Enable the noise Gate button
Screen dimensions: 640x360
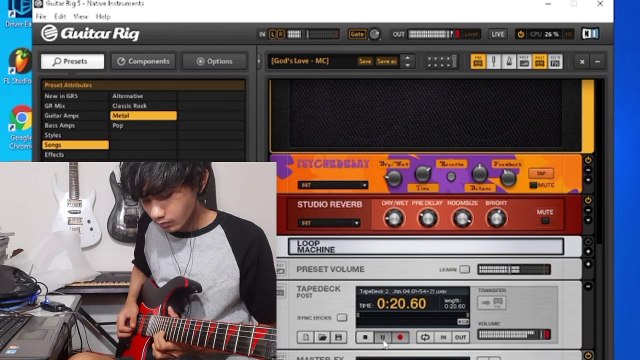pos(356,34)
